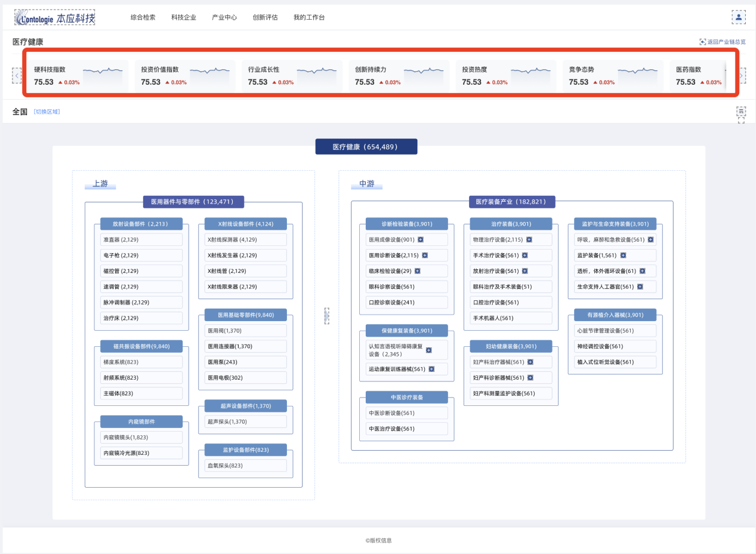The height and width of the screenshot is (554, 756).
Task: Open the user profile icon
Action: pyautogui.click(x=738, y=17)
